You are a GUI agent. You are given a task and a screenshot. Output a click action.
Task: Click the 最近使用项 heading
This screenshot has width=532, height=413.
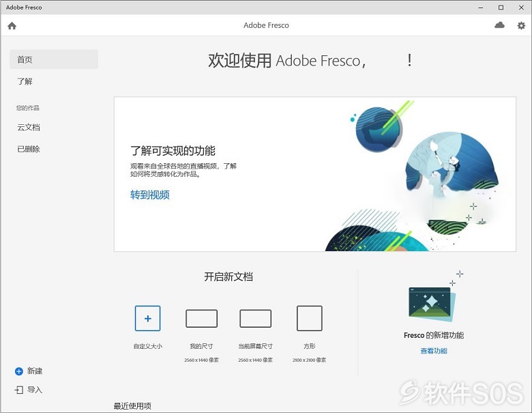coord(132,406)
